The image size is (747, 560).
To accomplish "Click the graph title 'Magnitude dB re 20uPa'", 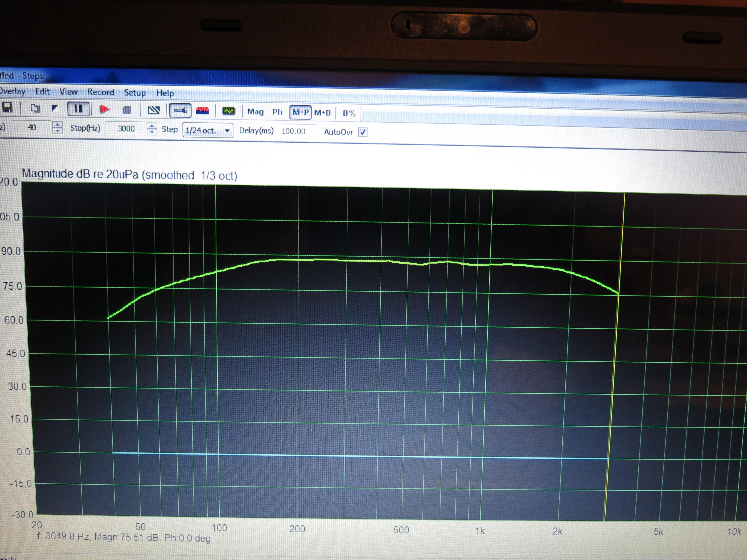I will (80, 174).
